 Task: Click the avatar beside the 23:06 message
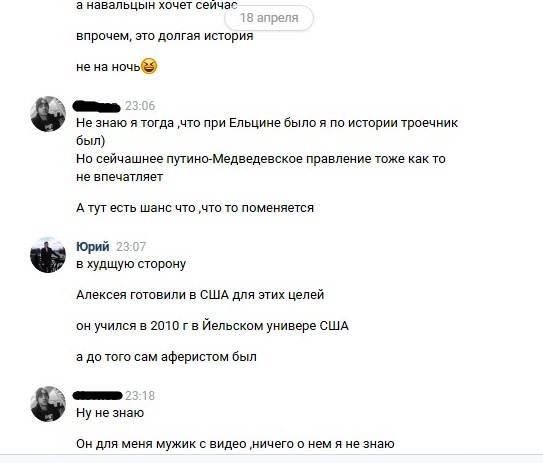coord(48,114)
